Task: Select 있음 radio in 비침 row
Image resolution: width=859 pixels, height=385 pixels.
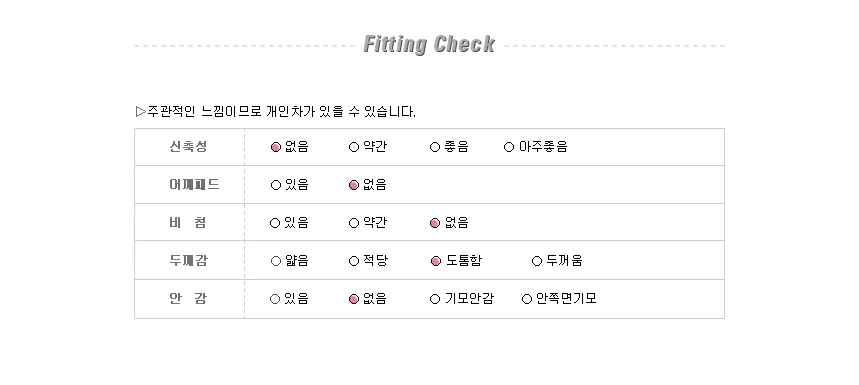Action: click(275, 223)
